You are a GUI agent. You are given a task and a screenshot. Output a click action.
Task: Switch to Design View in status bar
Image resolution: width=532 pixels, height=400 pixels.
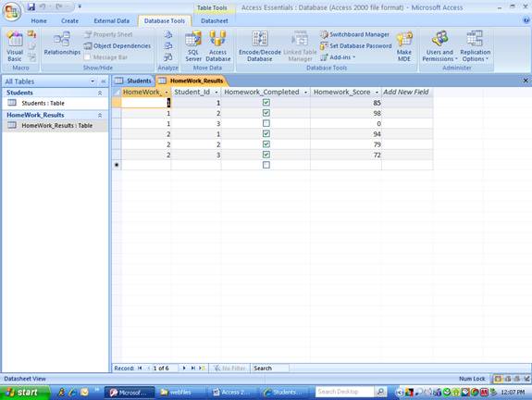click(526, 379)
